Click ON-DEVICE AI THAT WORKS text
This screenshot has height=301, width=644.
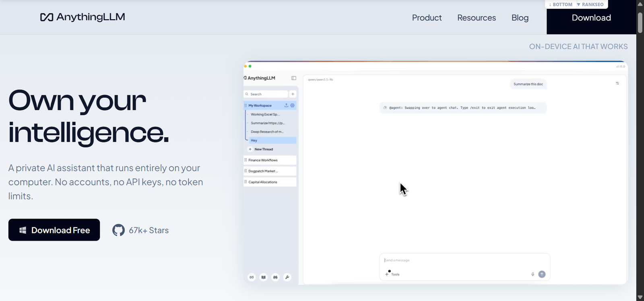(x=578, y=47)
